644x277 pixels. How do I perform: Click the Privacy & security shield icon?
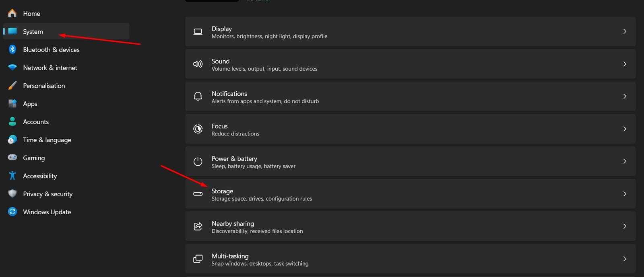click(12, 194)
